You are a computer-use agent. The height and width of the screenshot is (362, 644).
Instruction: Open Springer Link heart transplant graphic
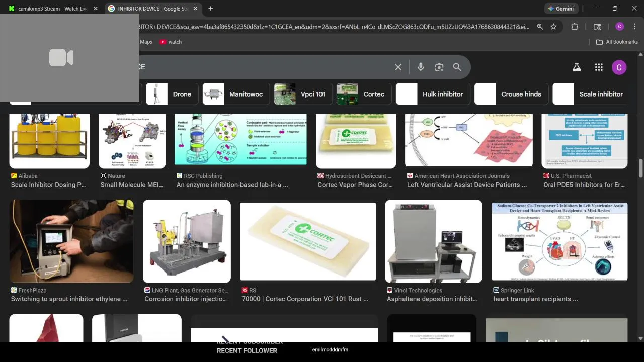[x=559, y=241]
